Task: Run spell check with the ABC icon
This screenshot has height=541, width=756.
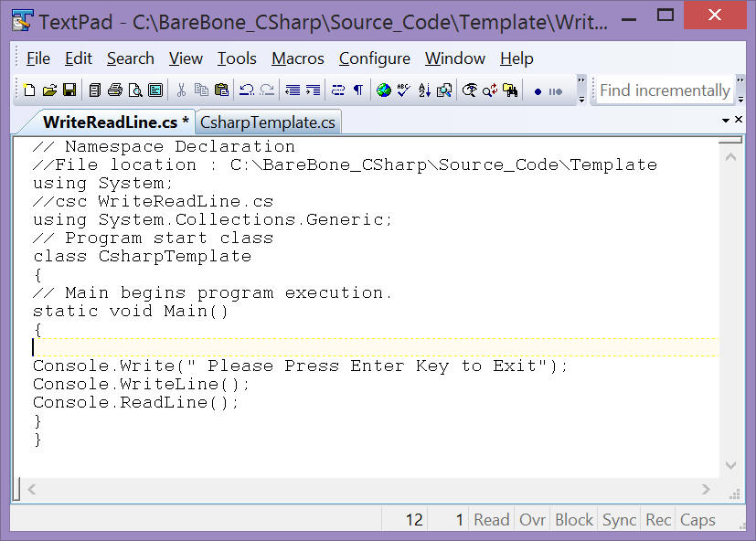Action: click(x=403, y=90)
